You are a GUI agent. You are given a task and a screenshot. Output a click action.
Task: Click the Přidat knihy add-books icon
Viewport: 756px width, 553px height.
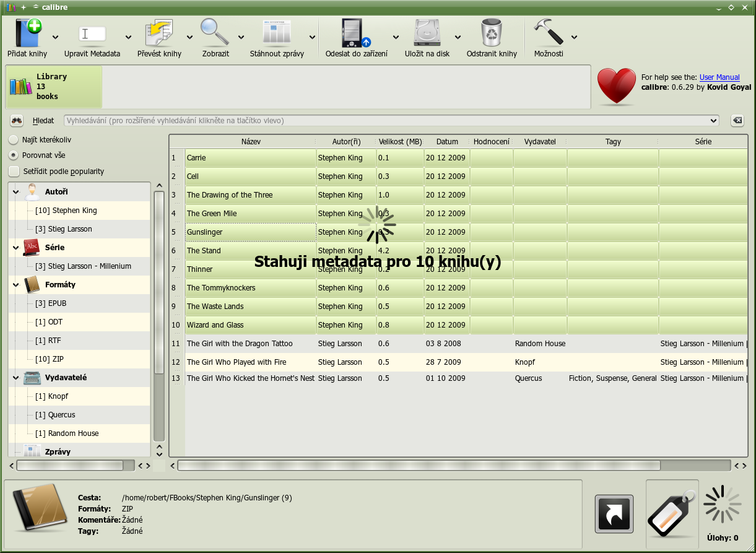coord(28,33)
